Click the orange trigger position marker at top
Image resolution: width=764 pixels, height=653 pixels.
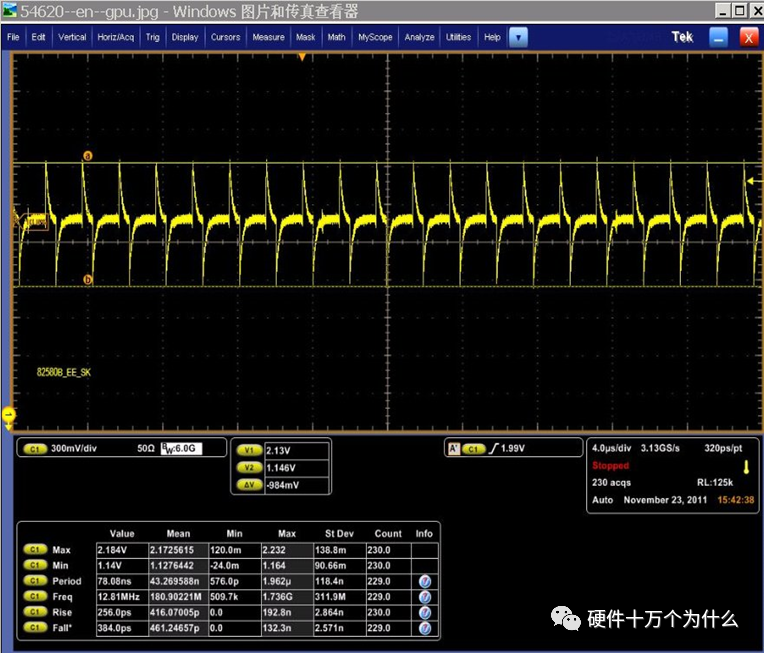click(x=302, y=57)
